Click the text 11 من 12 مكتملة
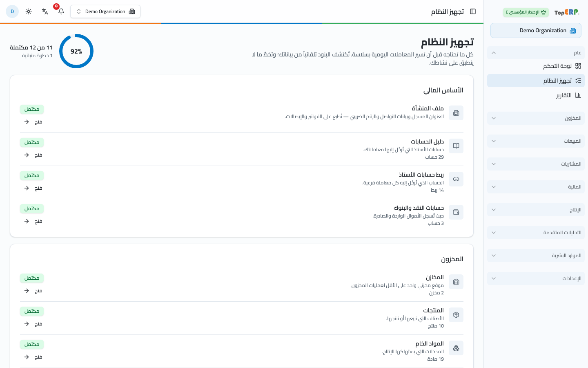The width and height of the screenshot is (588, 368). tap(31, 47)
